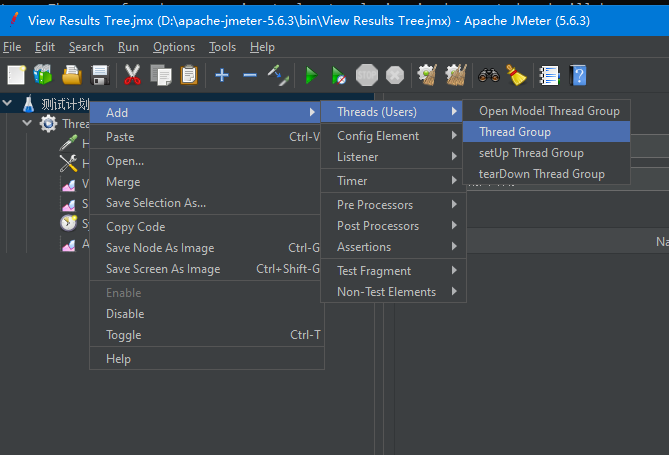669x455 pixels.
Task: Select Threads (Users) menu entry
Action: click(391, 112)
